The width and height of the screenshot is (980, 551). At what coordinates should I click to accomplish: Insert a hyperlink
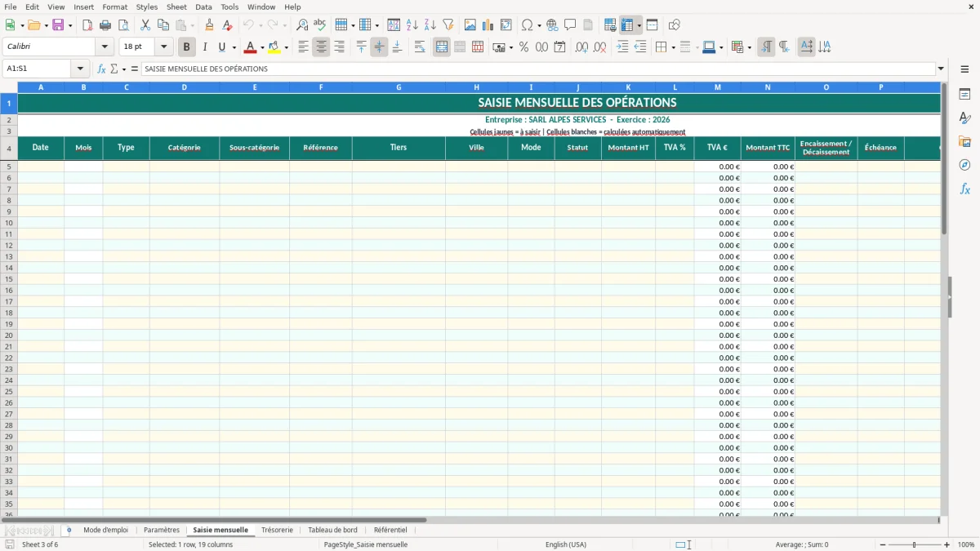(552, 25)
